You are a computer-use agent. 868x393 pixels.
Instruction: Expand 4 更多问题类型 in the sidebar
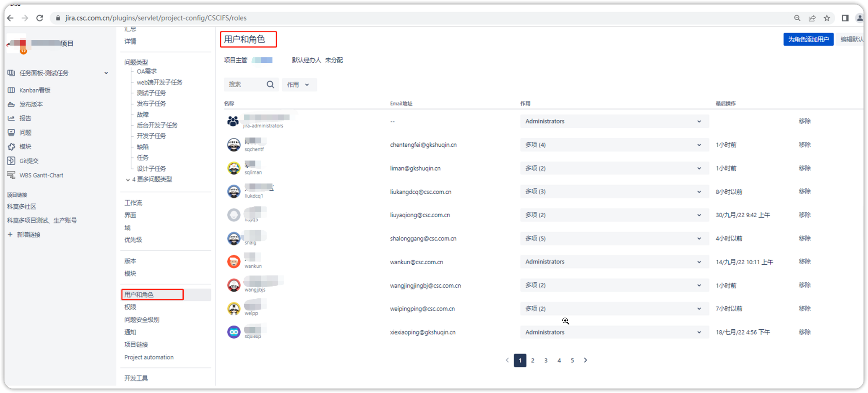tap(149, 179)
